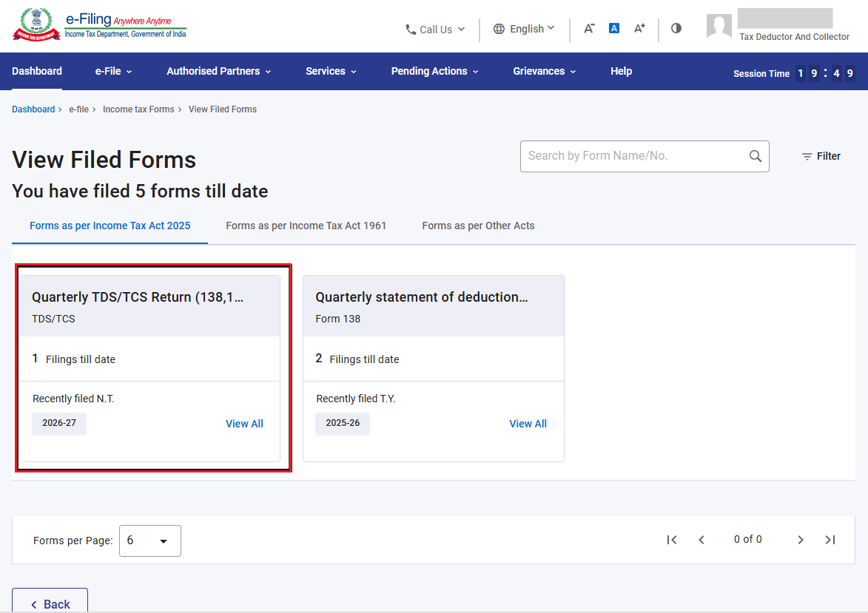Viewport: 868px width, 613px height.
Task: Expand the English language dropdown
Action: (x=523, y=29)
